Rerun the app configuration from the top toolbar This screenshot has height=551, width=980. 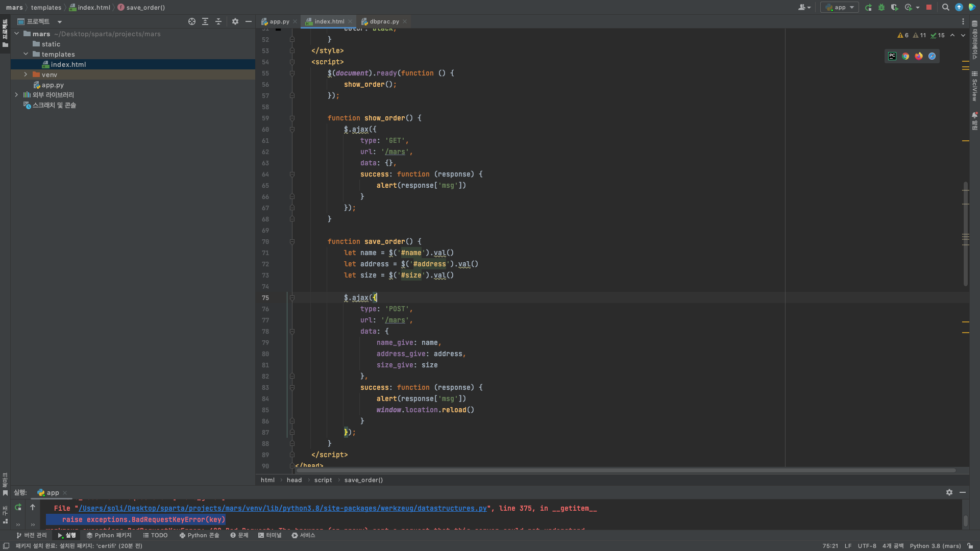pyautogui.click(x=868, y=8)
